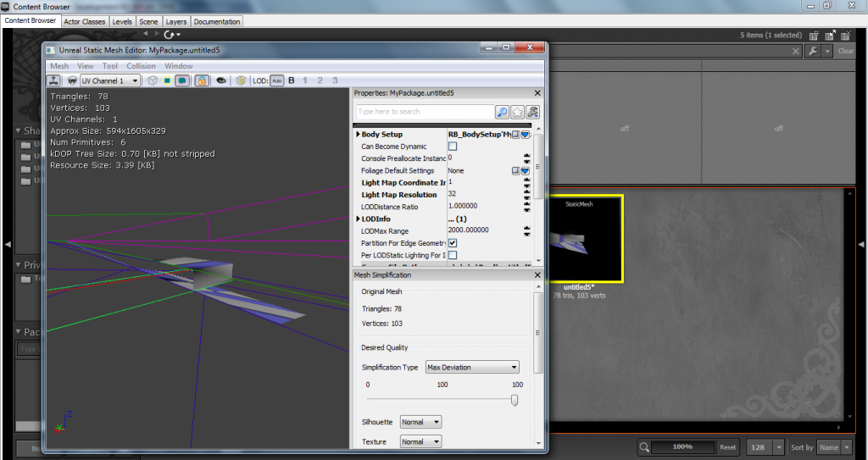Switch to the Levels tab
Screen dimensions: 868x460
(122, 21)
